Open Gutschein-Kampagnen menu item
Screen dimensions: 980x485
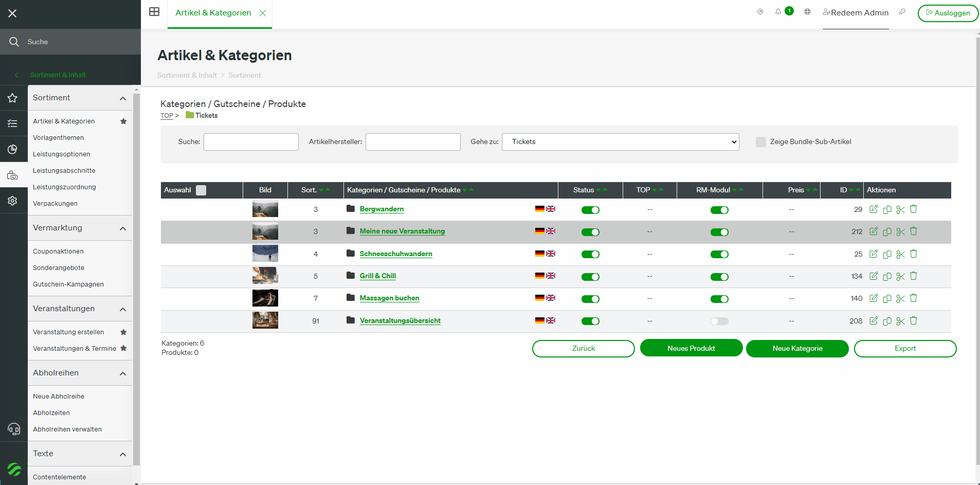[68, 284]
